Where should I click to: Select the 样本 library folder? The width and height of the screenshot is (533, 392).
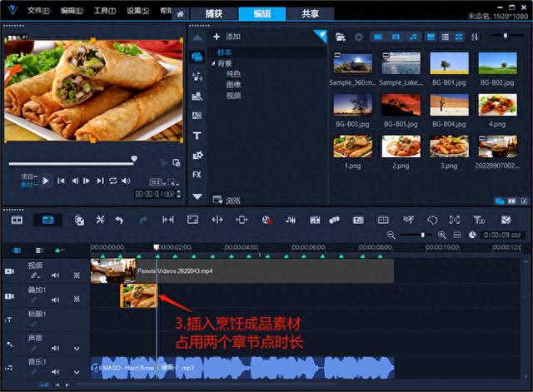coord(224,52)
